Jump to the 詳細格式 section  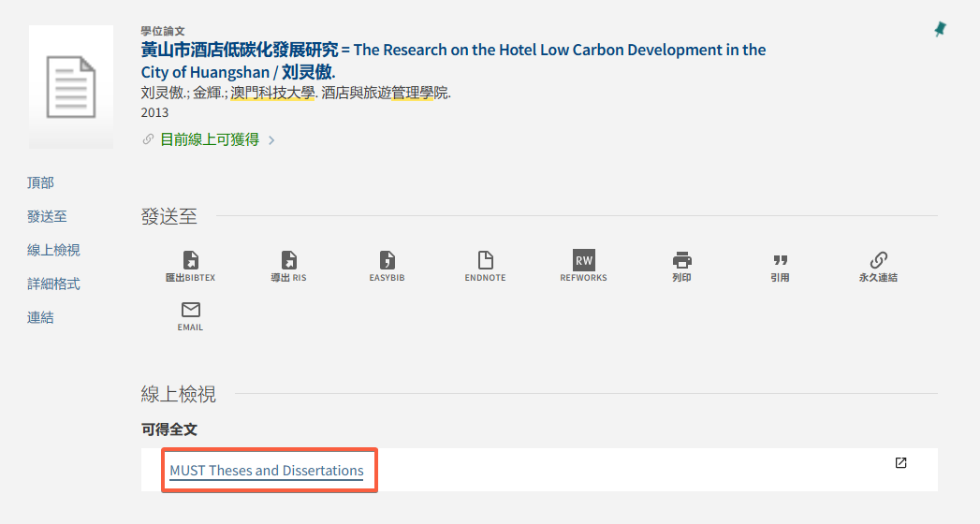(x=53, y=284)
